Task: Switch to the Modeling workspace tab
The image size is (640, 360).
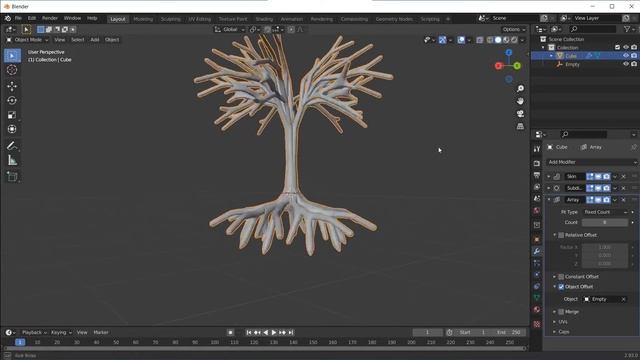Action: pyautogui.click(x=143, y=19)
